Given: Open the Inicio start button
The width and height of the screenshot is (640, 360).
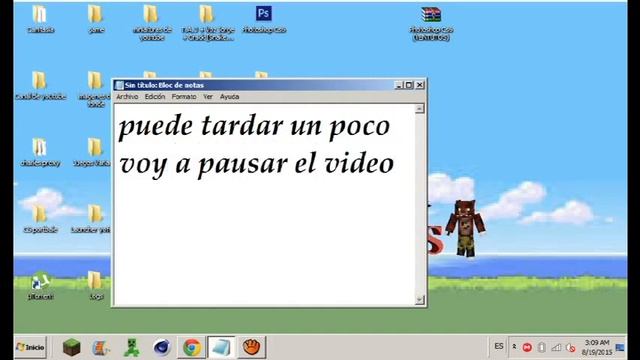Looking at the screenshot, I should (30, 347).
